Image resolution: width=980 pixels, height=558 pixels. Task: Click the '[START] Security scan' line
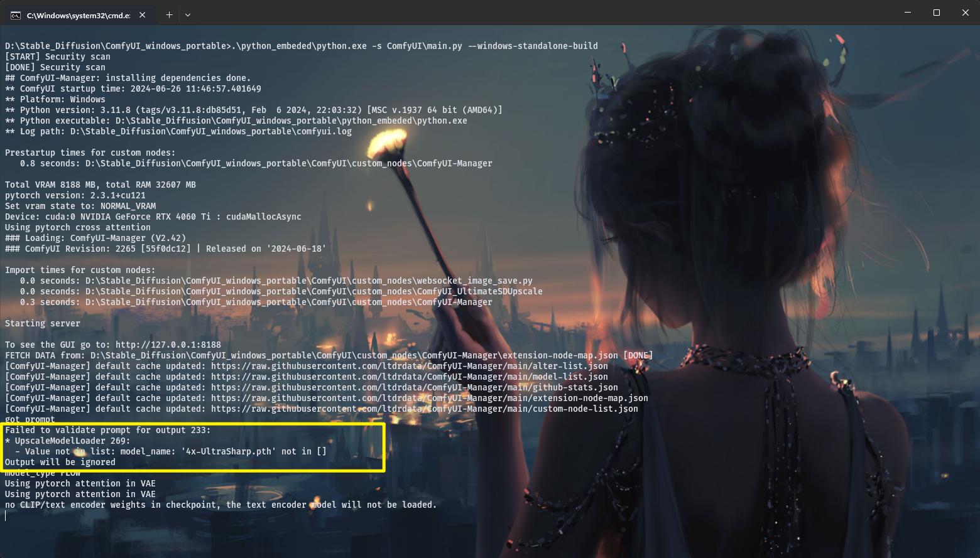coord(58,56)
